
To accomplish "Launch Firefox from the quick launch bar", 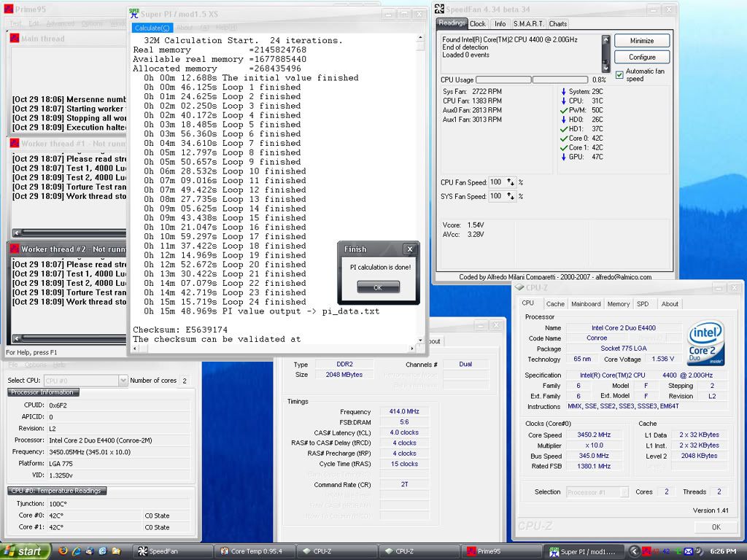I will [x=63, y=551].
